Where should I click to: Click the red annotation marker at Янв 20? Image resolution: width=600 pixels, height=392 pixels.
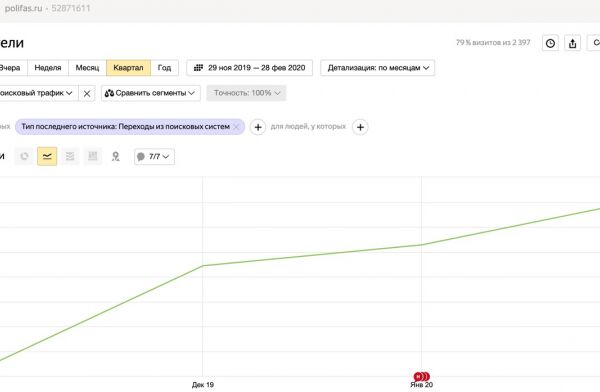click(421, 376)
